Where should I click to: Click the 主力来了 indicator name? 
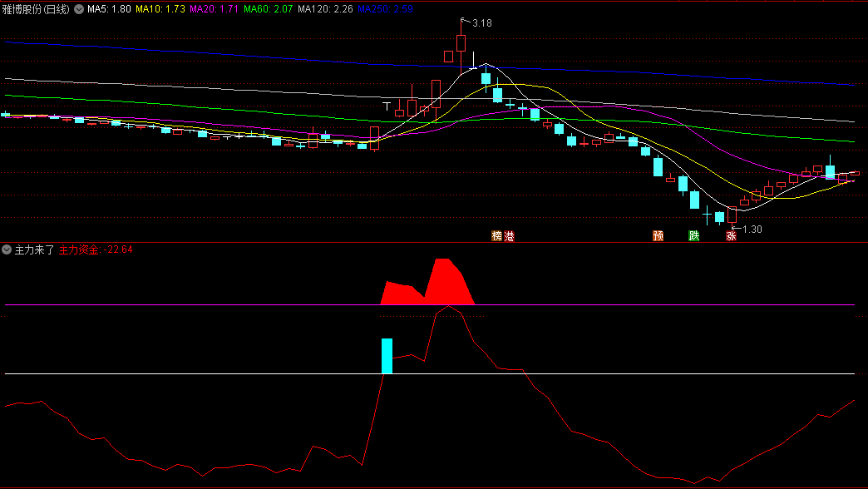[34, 249]
